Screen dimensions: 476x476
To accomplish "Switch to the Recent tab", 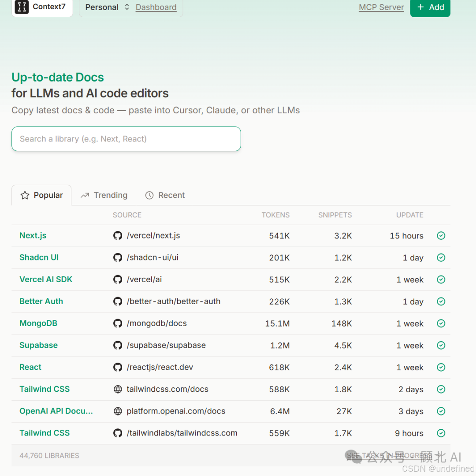I will click(x=165, y=195).
